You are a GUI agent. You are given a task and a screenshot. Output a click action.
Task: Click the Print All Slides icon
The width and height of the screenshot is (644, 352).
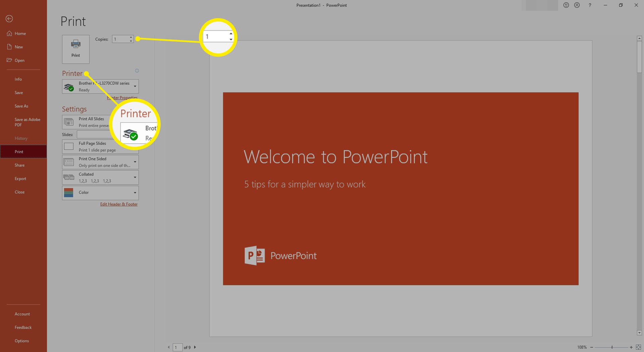(x=69, y=122)
